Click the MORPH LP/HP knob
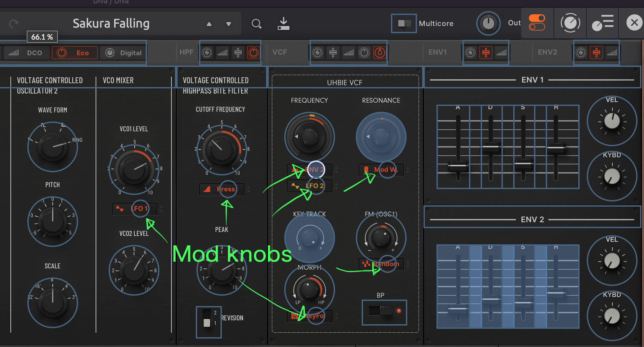The height and width of the screenshot is (347, 644). coord(310,290)
